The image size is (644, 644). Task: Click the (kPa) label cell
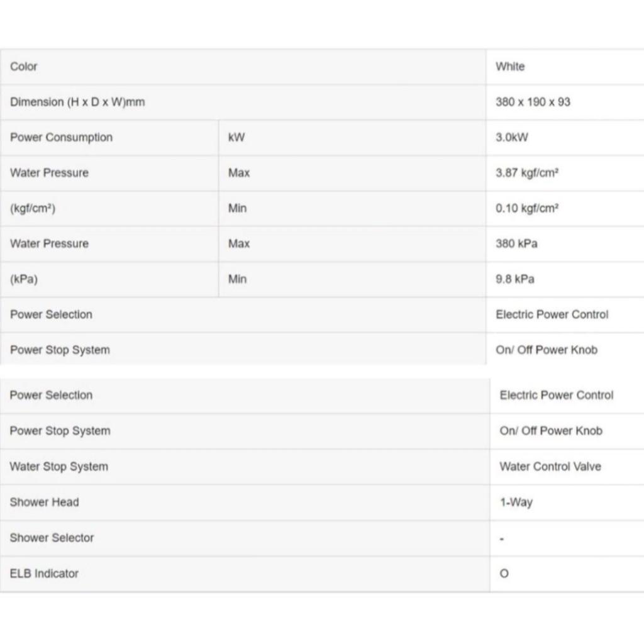point(109,279)
